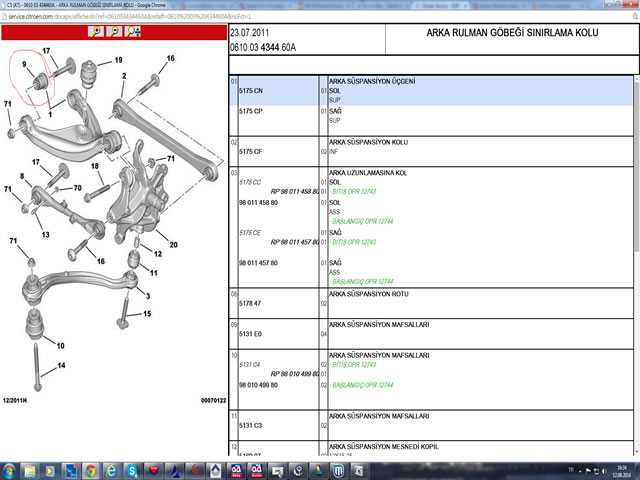Click callout number 20 near the hub carrier

[173, 245]
